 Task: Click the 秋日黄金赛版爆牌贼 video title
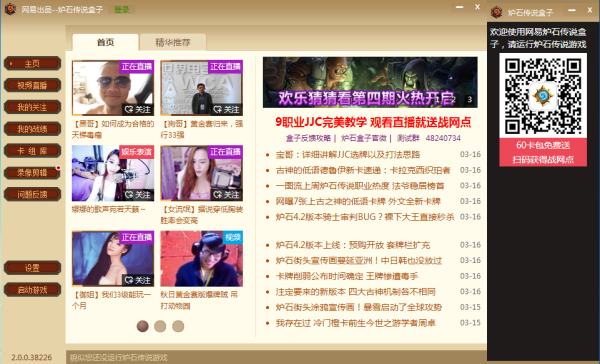pos(199,300)
